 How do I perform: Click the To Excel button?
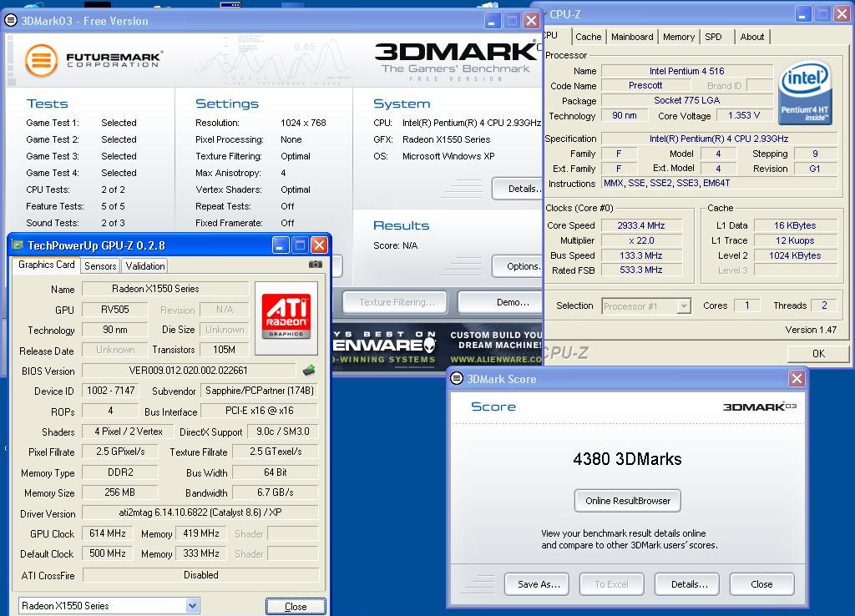[x=611, y=583]
